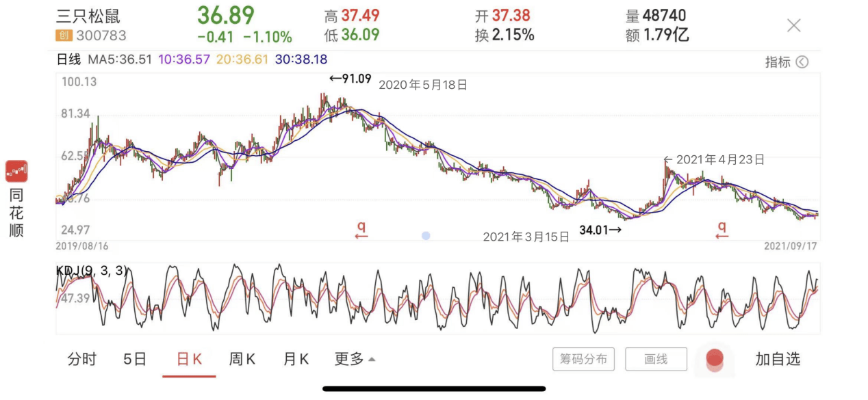Click the KDJ value 47.39
This screenshot has width=868, height=400.
click(x=75, y=299)
